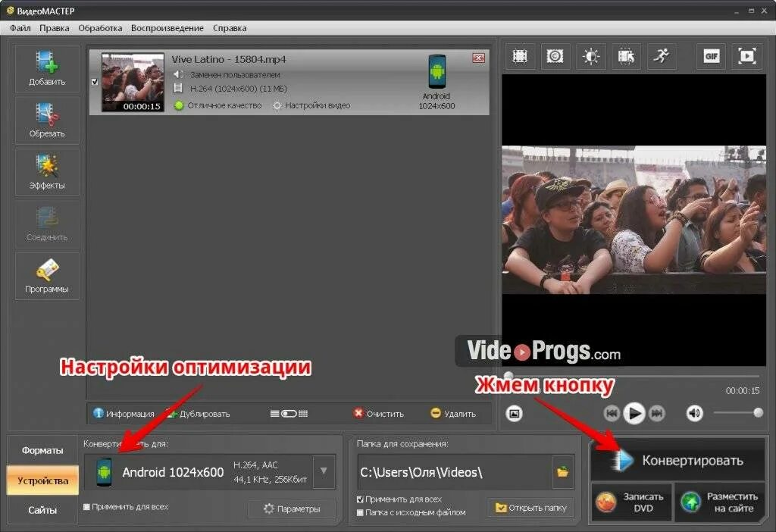
Task: Click the Записать DVD button
Action: pyautogui.click(x=632, y=502)
